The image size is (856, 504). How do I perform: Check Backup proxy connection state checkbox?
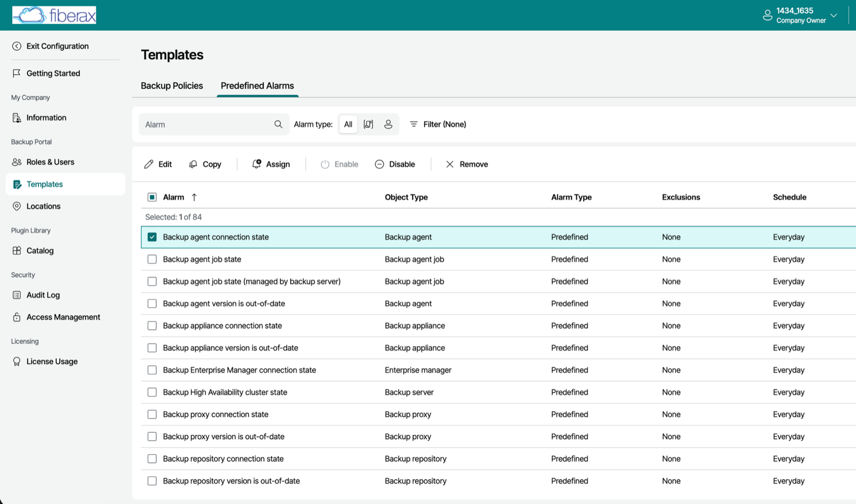pos(152,415)
